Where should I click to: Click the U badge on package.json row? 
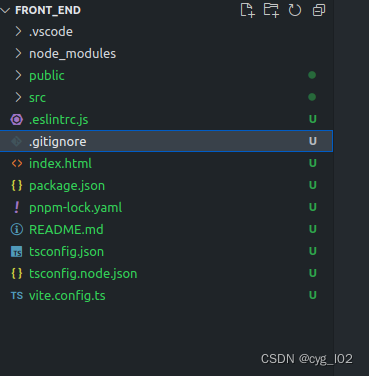313,185
